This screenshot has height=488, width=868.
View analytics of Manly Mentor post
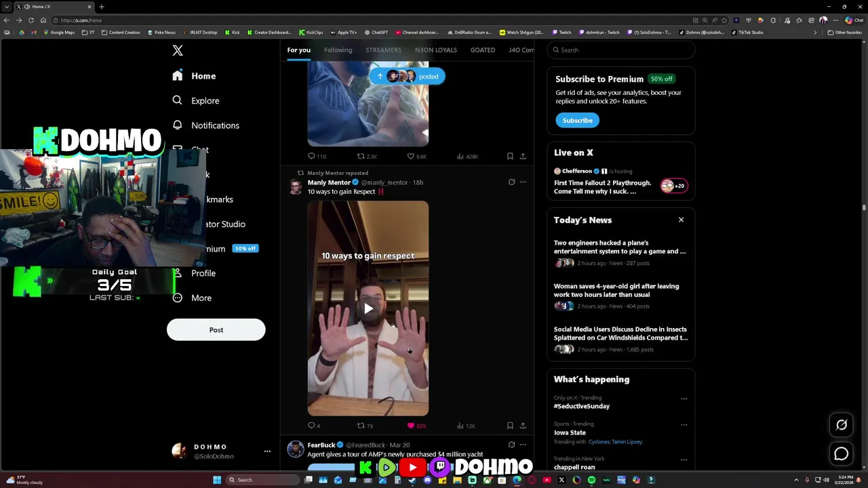pyautogui.click(x=465, y=426)
